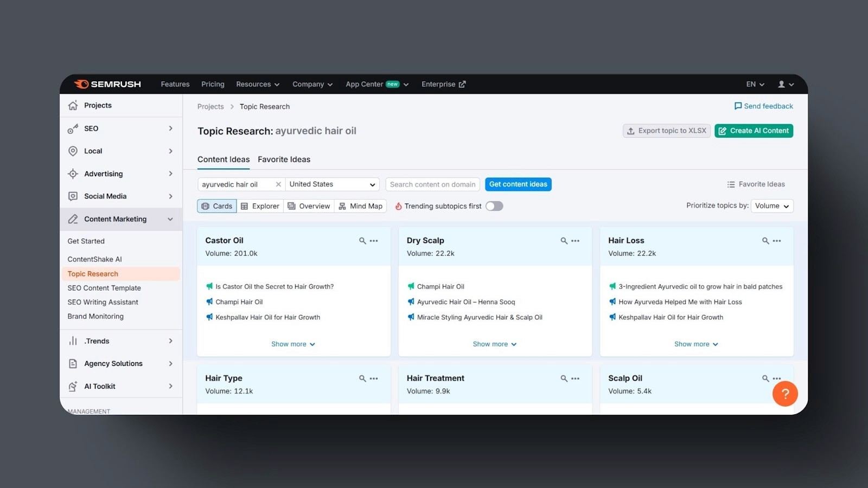Click the Hair Type card search icon
The width and height of the screenshot is (868, 488).
(362, 378)
